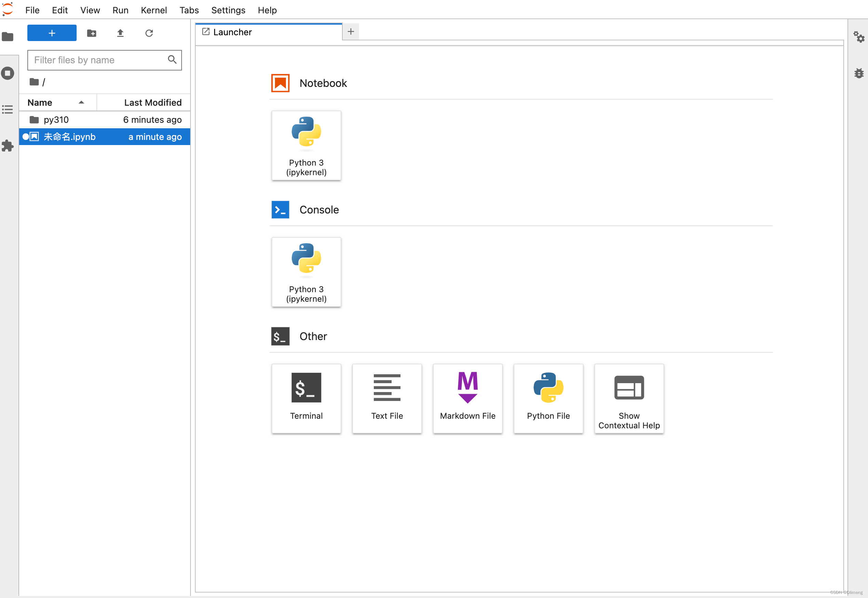Create a new Markdown File
Viewport: 868px width, 598px height.
(x=467, y=398)
